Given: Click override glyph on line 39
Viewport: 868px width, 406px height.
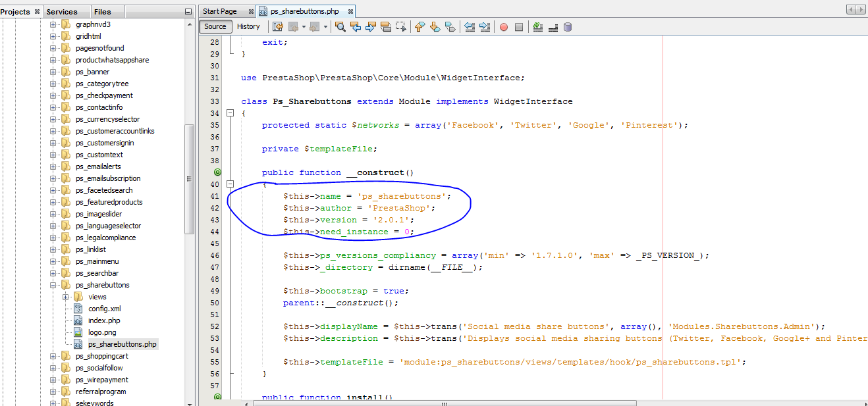Looking at the screenshot, I should click(217, 172).
